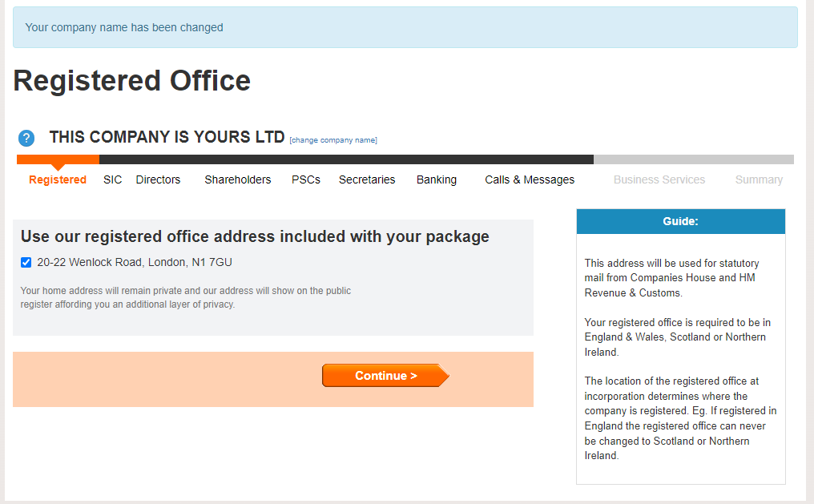
Task: Click the Guide panel header
Action: 680,222
